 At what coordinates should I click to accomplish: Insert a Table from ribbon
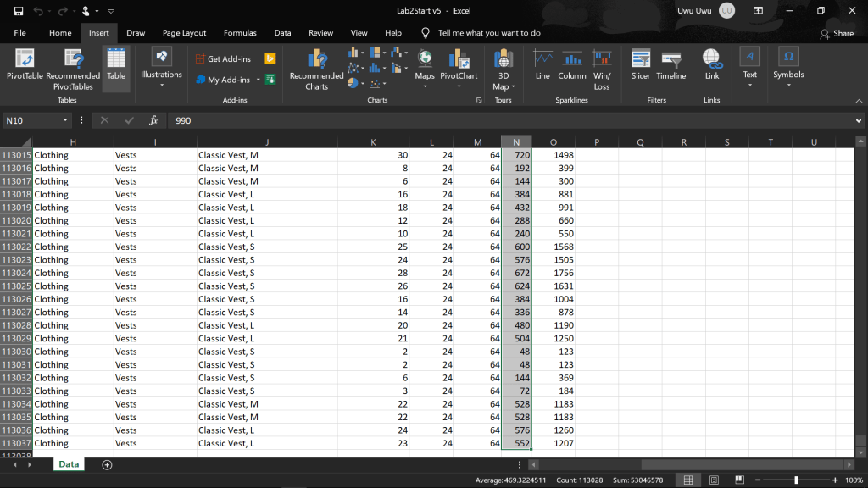(x=116, y=66)
